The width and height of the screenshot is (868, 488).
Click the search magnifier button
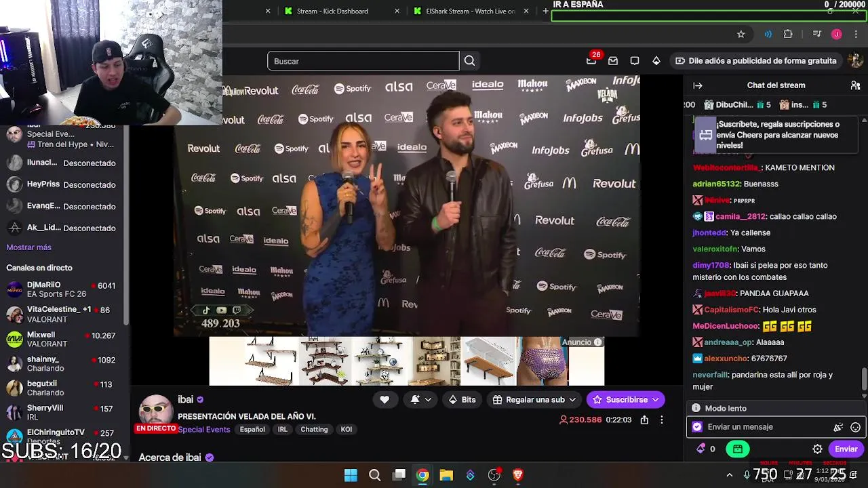pos(469,61)
